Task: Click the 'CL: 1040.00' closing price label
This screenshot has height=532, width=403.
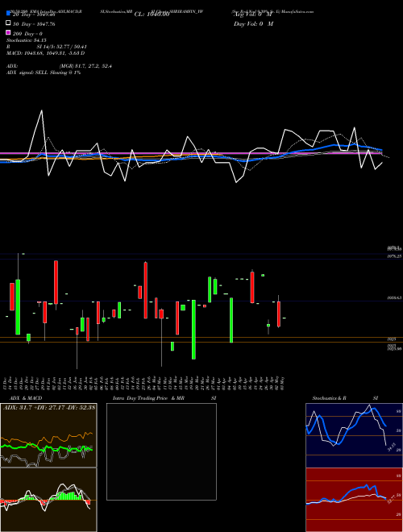Action: click(x=152, y=15)
